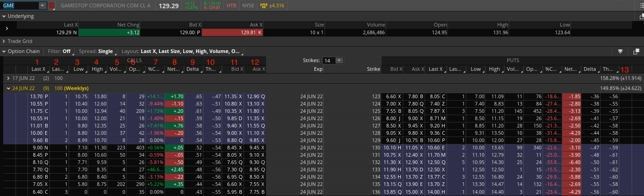
Task: Click the double-arrow icon in Option Chain header
Action: 620,52
